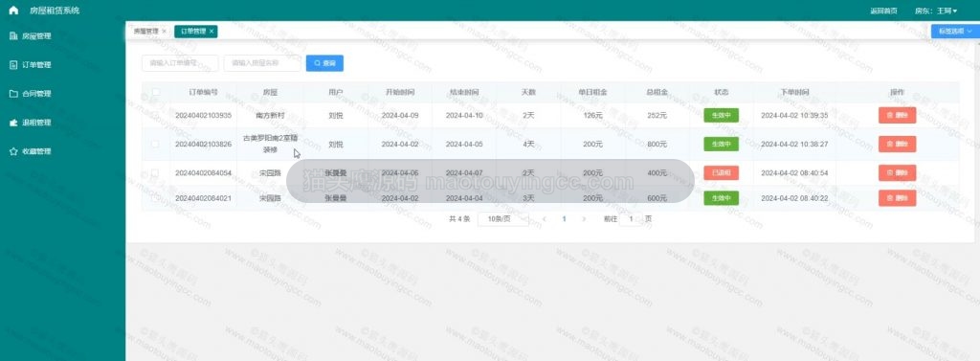The width and height of the screenshot is (980, 361).
Task: Close the 房屋管理 tab with its X
Action: coord(164,32)
